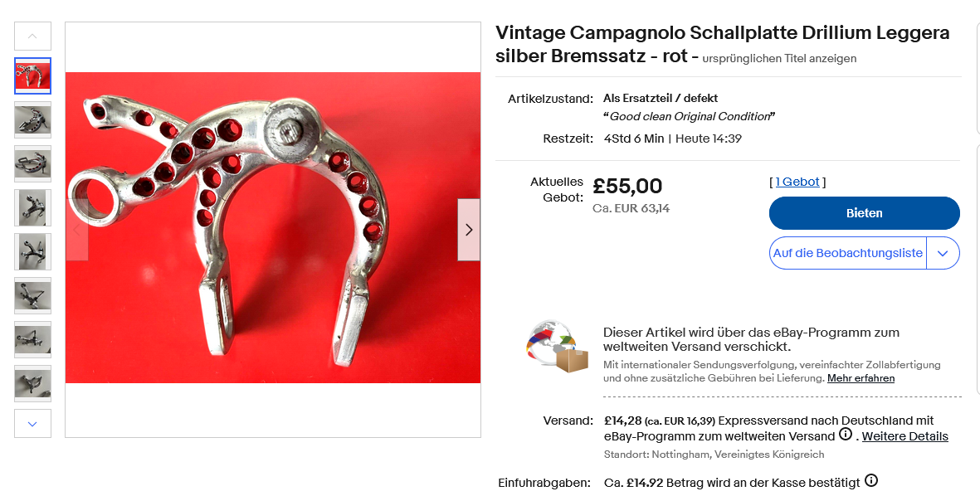Open the Mehr erfahren link
This screenshot has width=980, height=496.
[x=861, y=378]
